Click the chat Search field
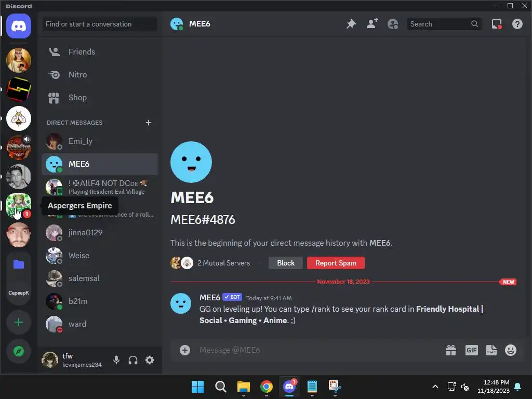532x399 pixels. (444, 24)
